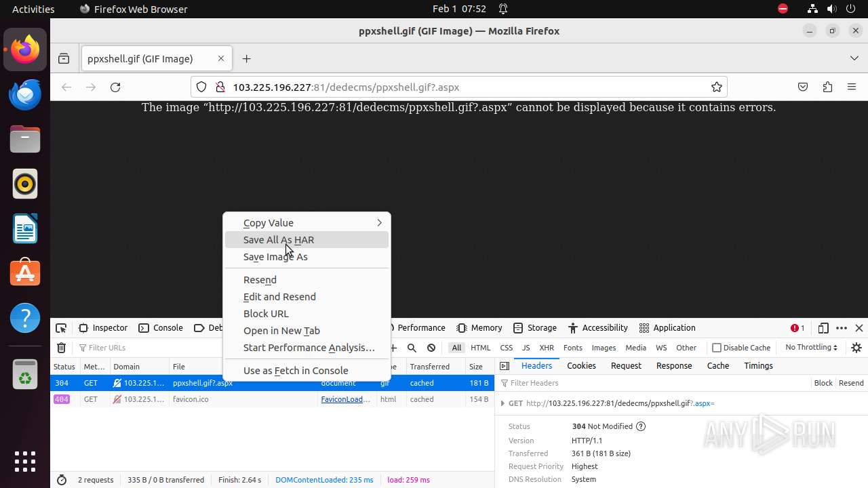Focus the Filter Headers input
The height and width of the screenshot is (488, 868).
[x=654, y=383]
